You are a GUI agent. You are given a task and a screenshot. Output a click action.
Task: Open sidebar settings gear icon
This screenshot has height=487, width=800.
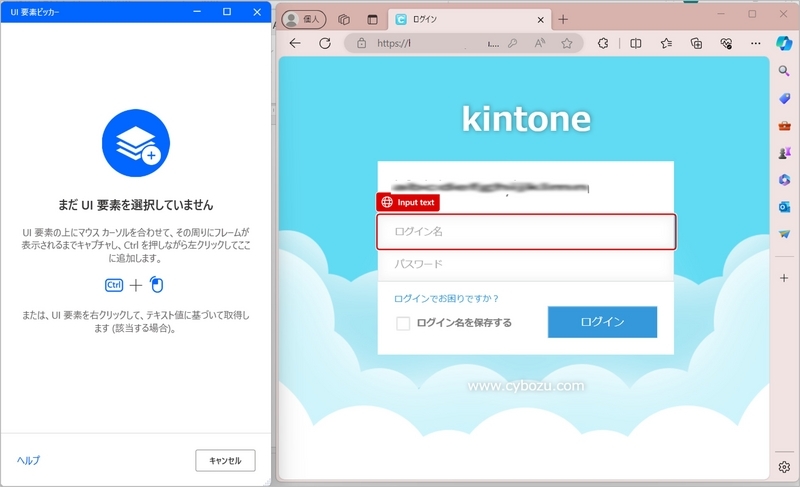click(x=784, y=467)
